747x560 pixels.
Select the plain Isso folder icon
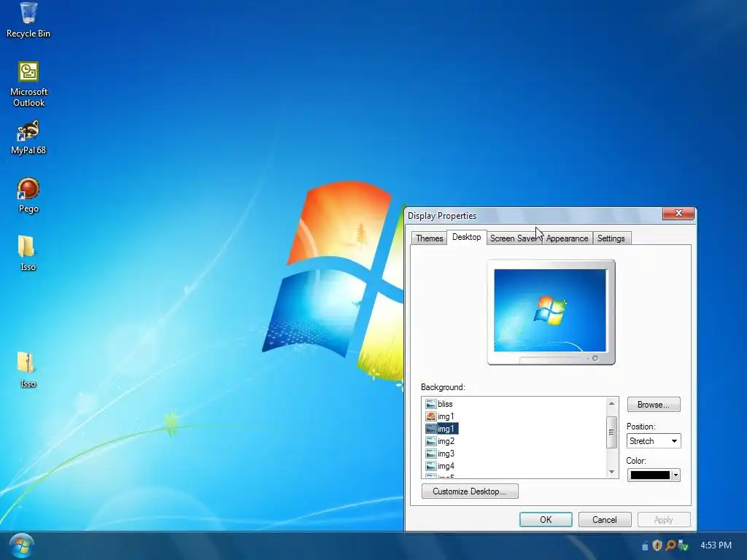[28, 253]
